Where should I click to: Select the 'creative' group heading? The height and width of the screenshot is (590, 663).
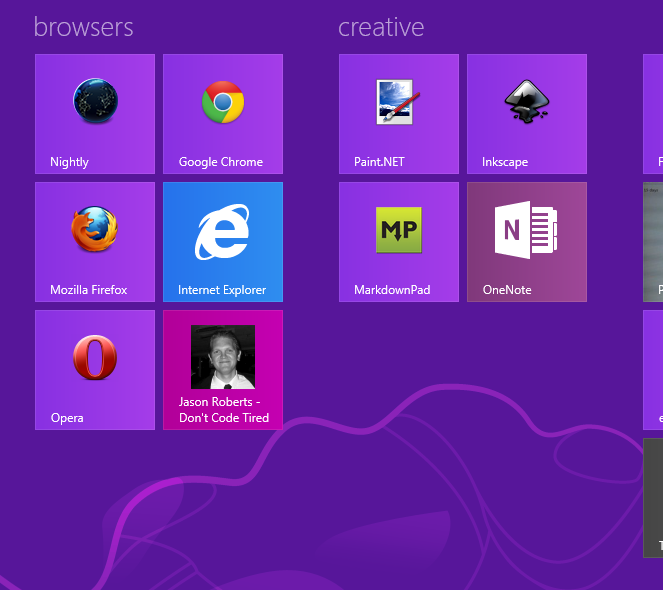pos(381,27)
